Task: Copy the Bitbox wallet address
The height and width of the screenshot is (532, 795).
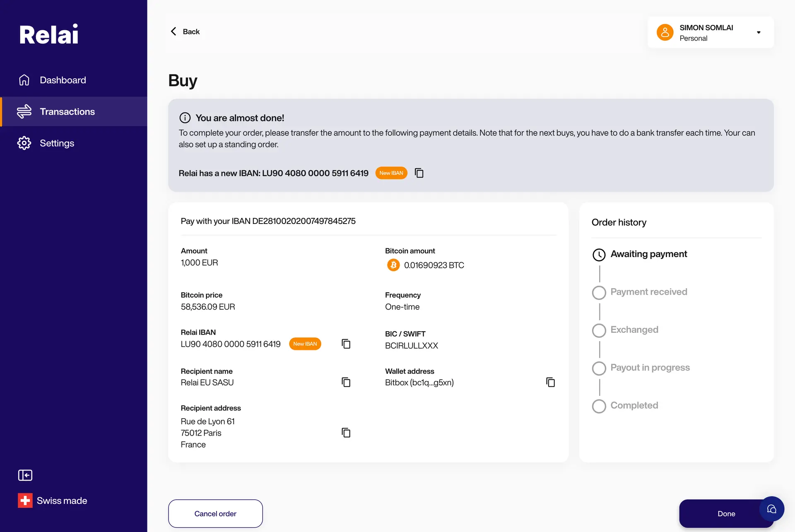Action: point(550,382)
